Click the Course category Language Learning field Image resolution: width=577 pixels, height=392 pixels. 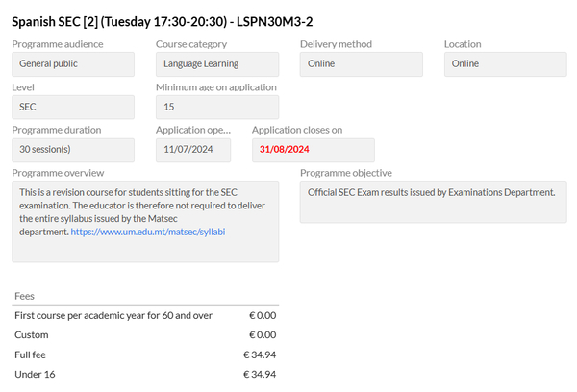pos(217,64)
